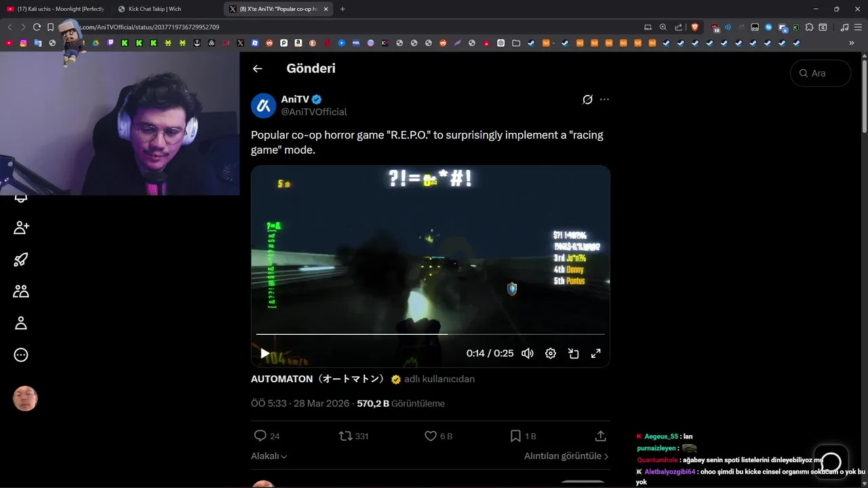868x488 pixels.
Task: Repost the post showing 331 reposts
Action: point(353,436)
